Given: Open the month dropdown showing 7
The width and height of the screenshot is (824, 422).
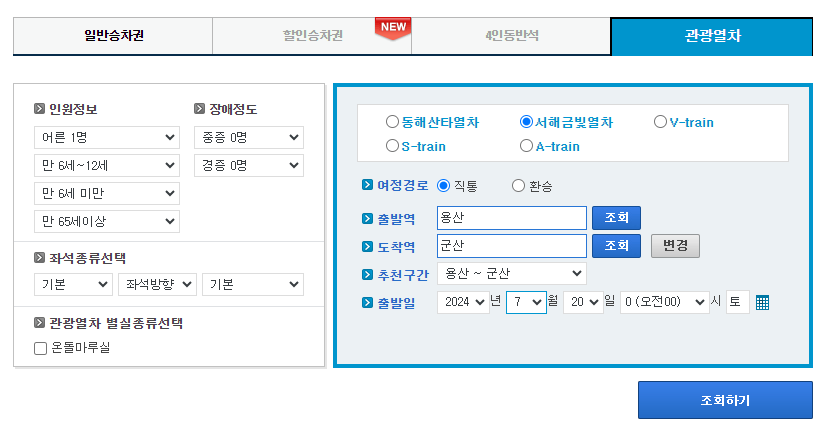Looking at the screenshot, I should [x=526, y=302].
